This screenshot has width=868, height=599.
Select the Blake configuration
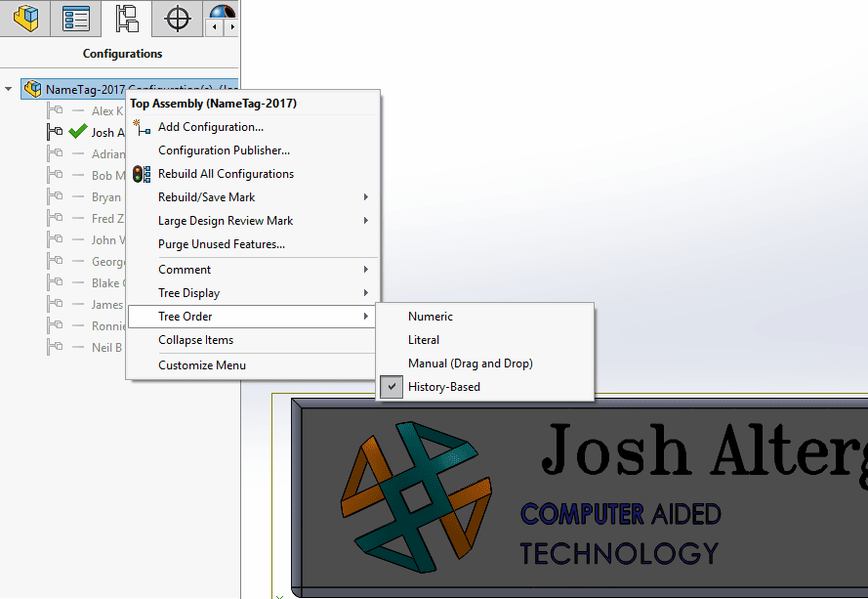(108, 283)
